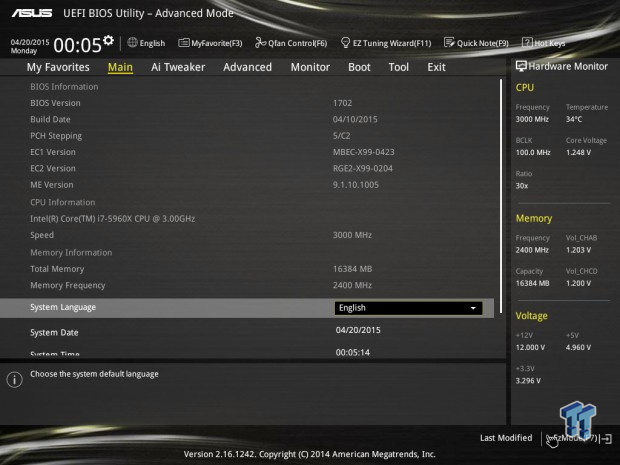Click the Memory Frequency row label
Image resolution: width=620 pixels, height=465 pixels.
[68, 285]
